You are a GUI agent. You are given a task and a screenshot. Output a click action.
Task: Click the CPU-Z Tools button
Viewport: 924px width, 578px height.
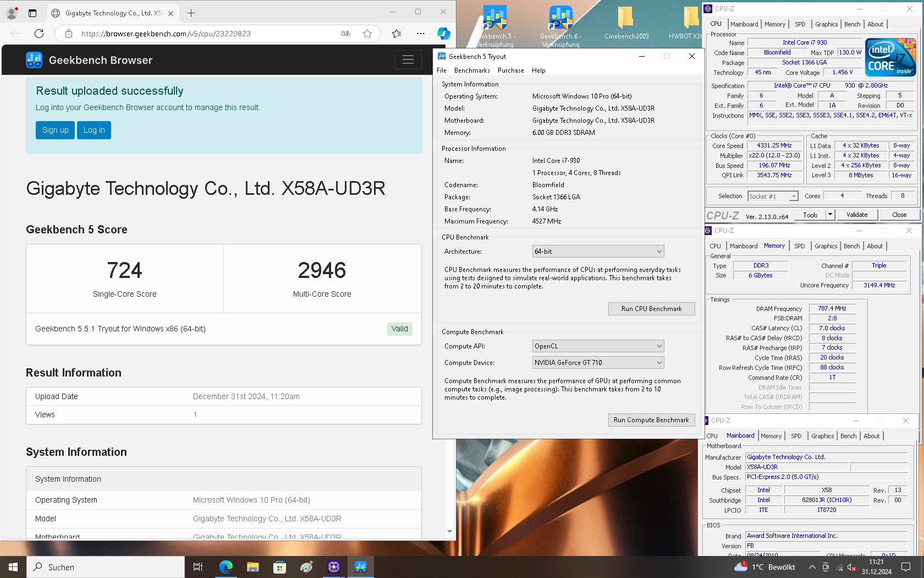tap(810, 215)
